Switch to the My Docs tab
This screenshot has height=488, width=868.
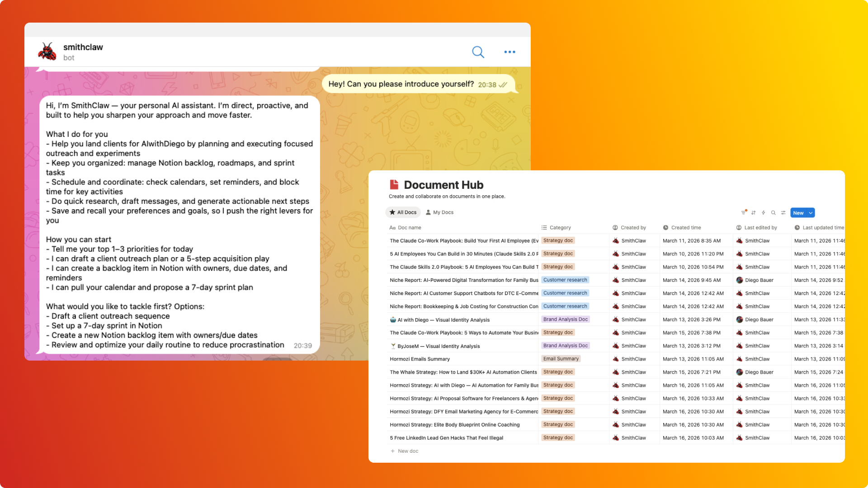(x=439, y=212)
